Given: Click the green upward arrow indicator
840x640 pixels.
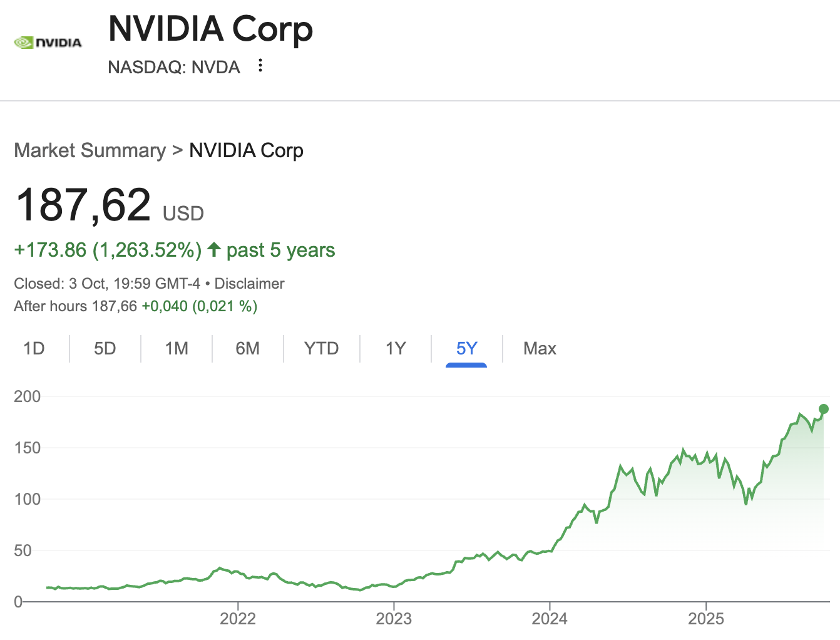Looking at the screenshot, I should (213, 250).
